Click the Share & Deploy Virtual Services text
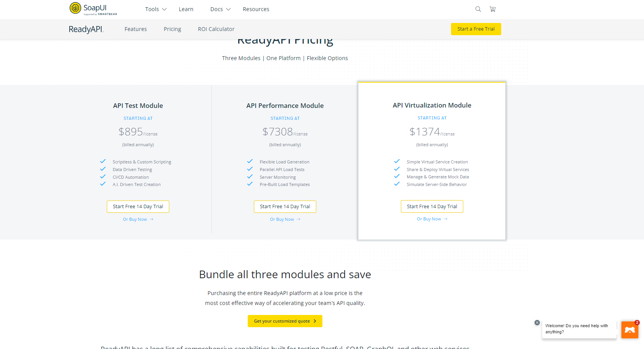Viewport: 644px width, 349px height. pyautogui.click(x=438, y=170)
